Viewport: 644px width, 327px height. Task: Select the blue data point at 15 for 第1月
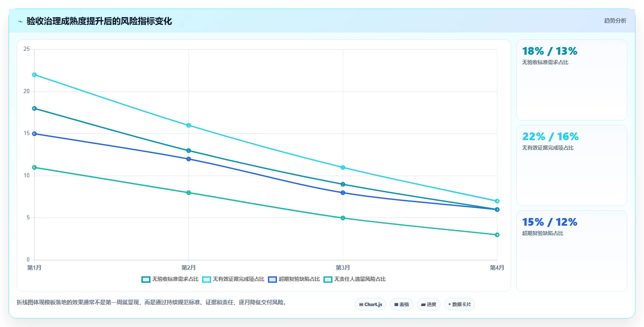pyautogui.click(x=34, y=134)
